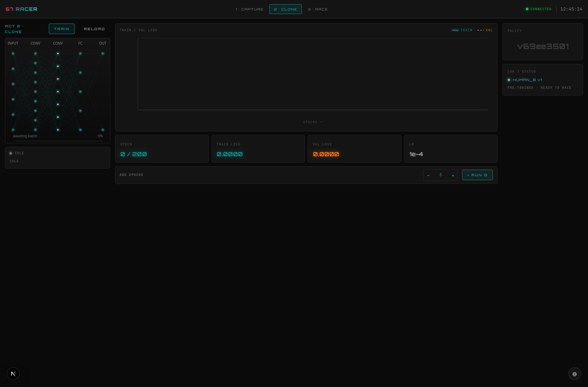Screen dimensions: 588x387
Task: Click the Human_B v1 status dot
Action: coord(509,80)
